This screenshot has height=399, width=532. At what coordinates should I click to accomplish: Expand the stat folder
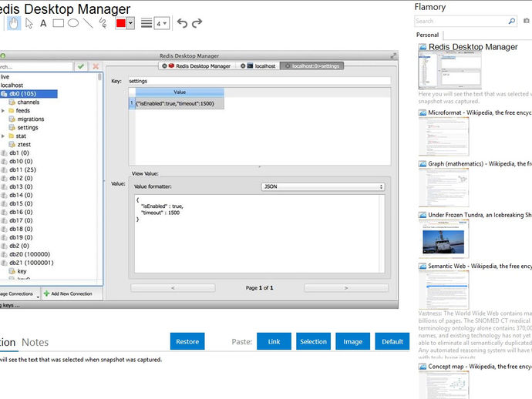[3, 136]
